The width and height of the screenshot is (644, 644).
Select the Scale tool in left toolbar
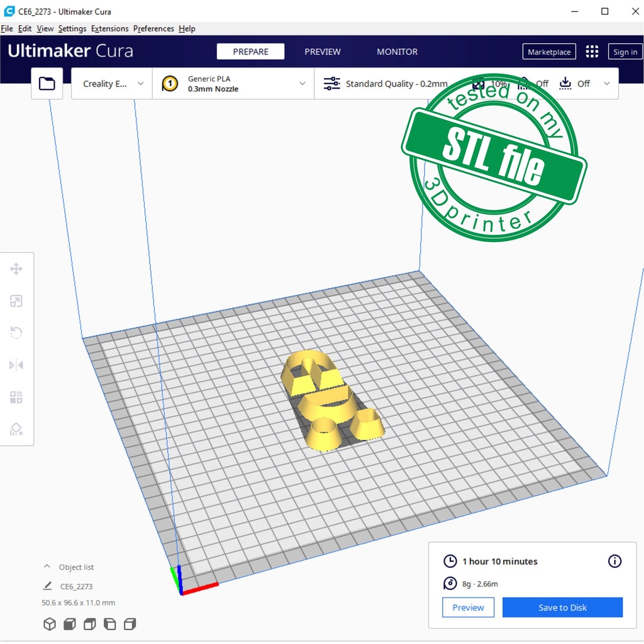[x=16, y=301]
